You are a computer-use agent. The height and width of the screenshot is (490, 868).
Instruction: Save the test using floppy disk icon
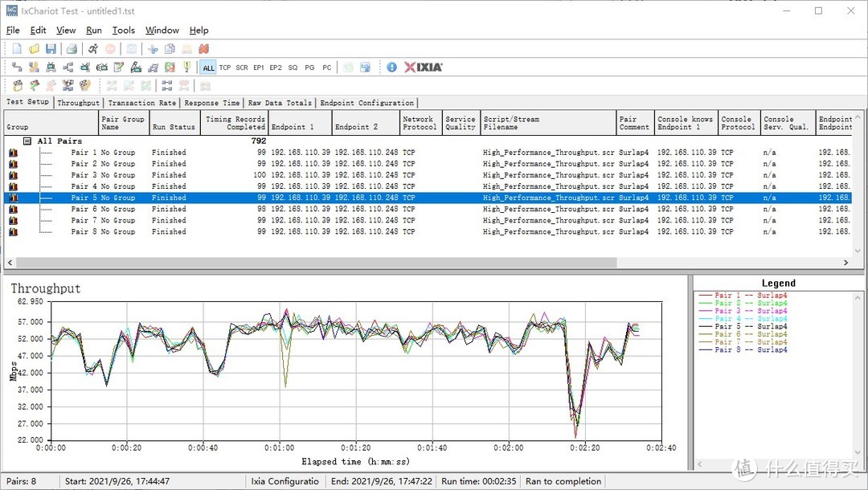click(51, 49)
